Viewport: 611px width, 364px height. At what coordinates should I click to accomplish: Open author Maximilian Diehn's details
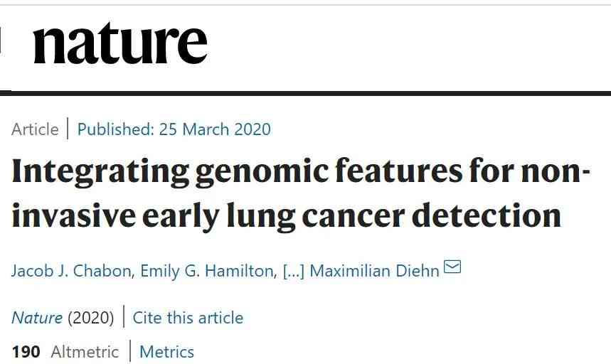point(374,271)
